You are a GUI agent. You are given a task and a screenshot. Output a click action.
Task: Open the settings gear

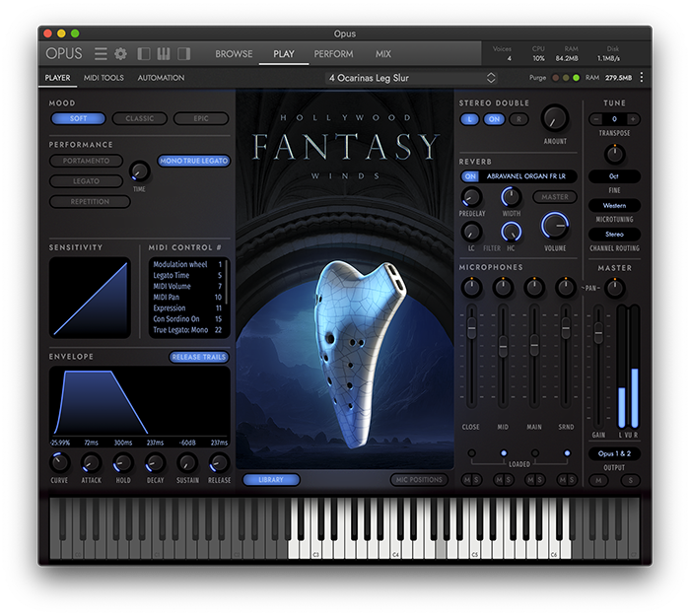(120, 53)
